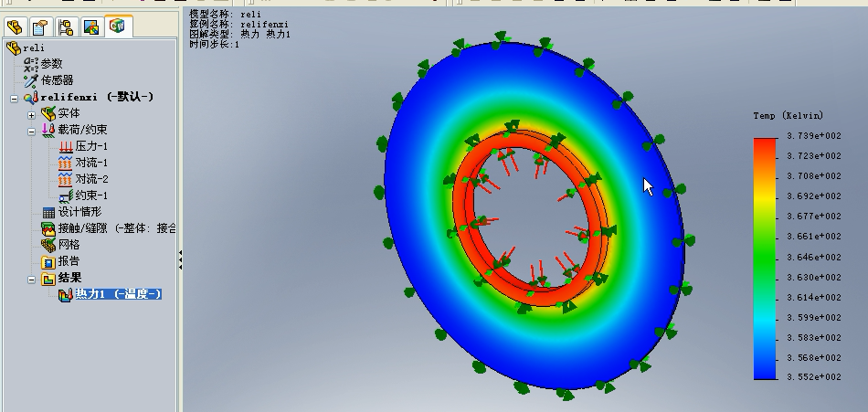
Task: Open the fourth manager tab with colored icon
Action: pos(91,26)
